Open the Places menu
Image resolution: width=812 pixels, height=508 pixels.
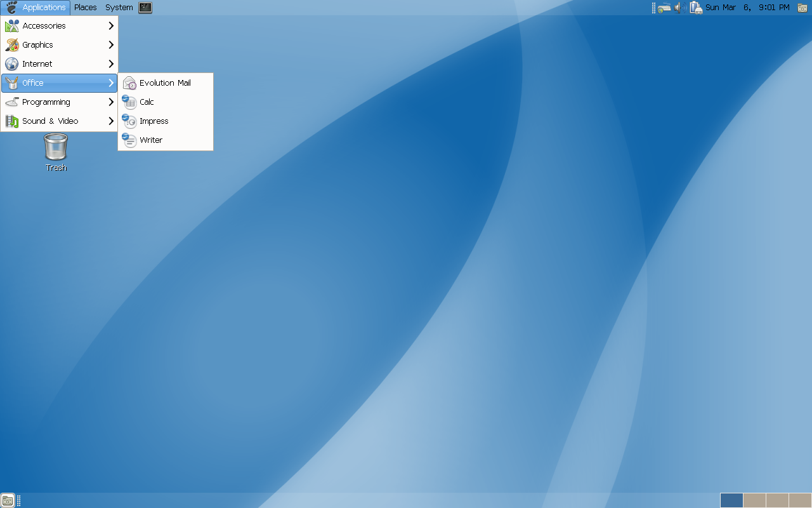pos(85,8)
